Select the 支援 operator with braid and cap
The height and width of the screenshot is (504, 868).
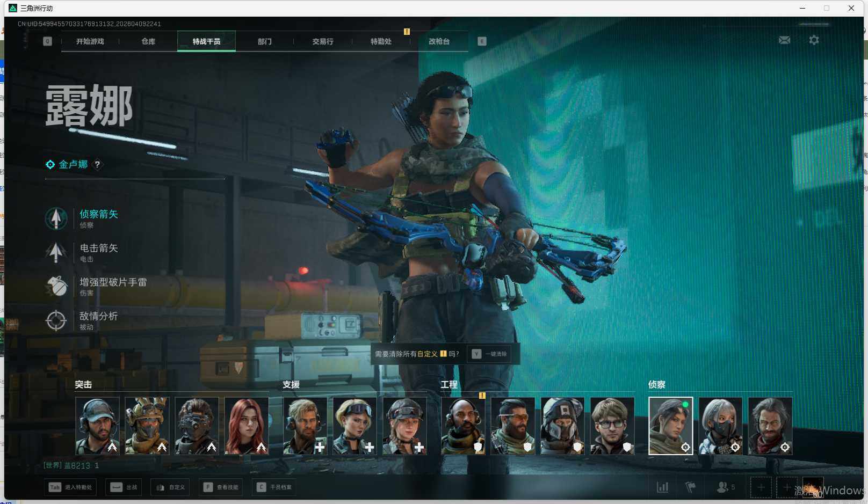point(404,426)
